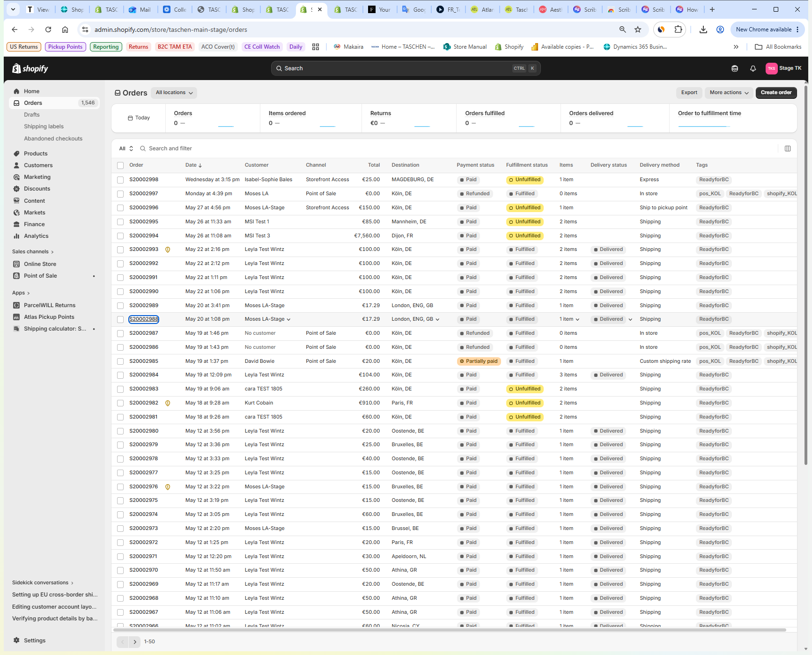This screenshot has width=812, height=655.
Task: Open the Today date range picker
Action: (x=139, y=118)
